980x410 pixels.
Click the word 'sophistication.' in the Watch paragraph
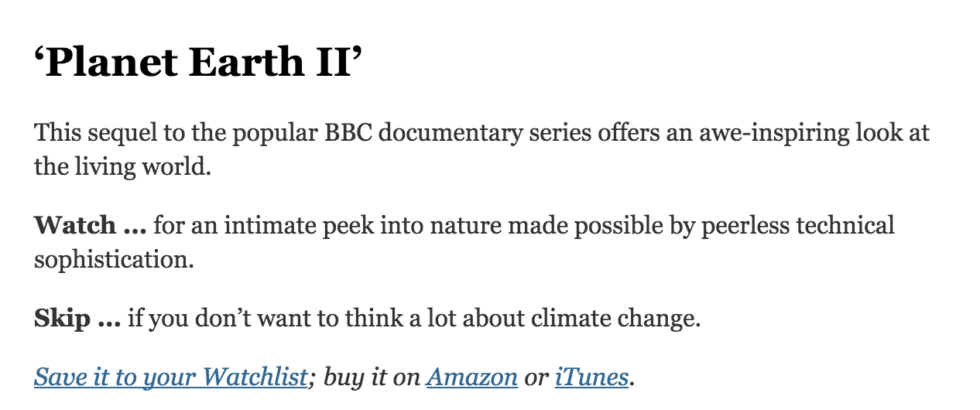coord(113,259)
